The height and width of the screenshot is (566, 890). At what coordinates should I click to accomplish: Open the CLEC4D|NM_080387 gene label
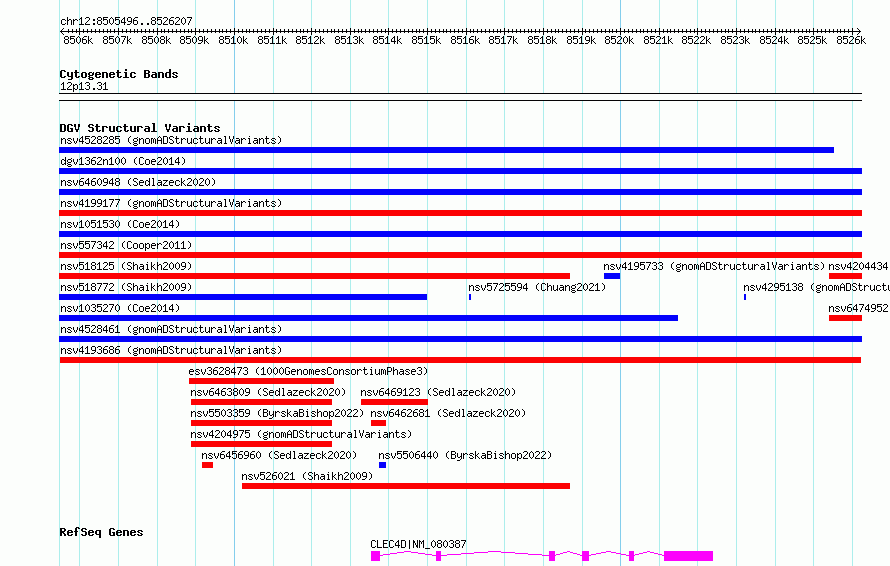click(418, 544)
